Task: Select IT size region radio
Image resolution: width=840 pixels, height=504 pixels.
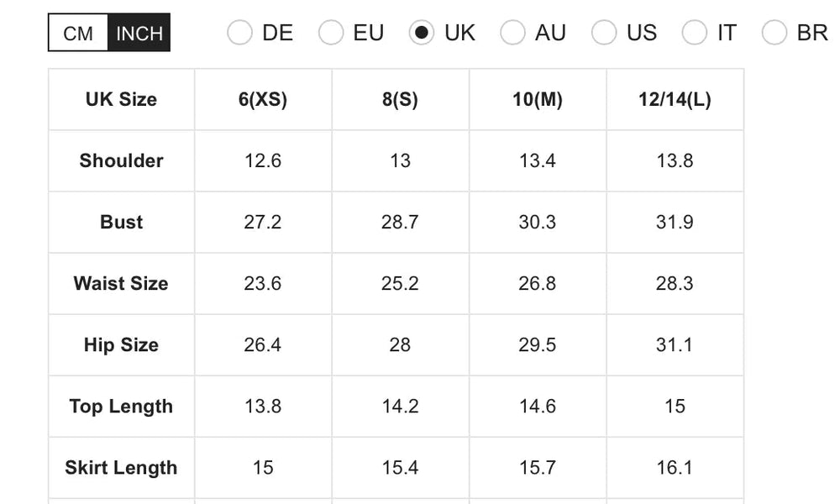Action: point(695,33)
